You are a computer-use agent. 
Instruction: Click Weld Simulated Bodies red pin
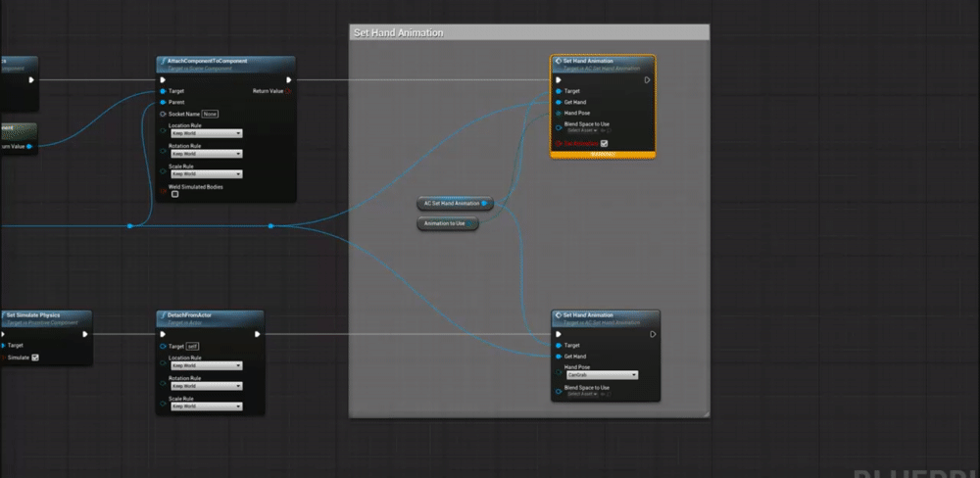click(x=163, y=191)
